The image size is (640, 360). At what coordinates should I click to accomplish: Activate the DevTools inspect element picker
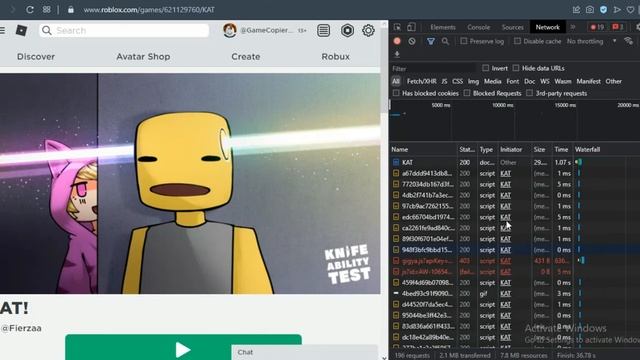pyautogui.click(x=397, y=27)
